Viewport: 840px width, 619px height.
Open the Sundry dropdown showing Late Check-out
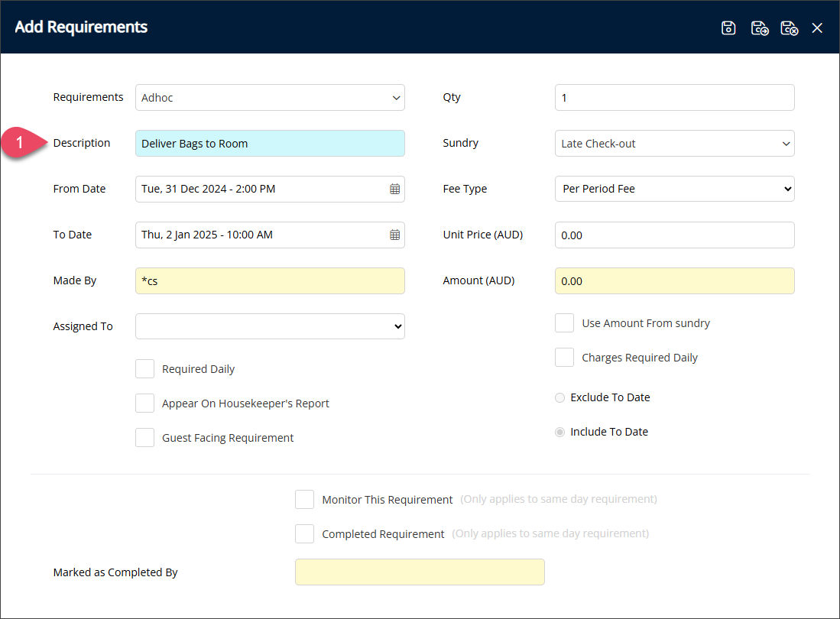click(x=674, y=144)
